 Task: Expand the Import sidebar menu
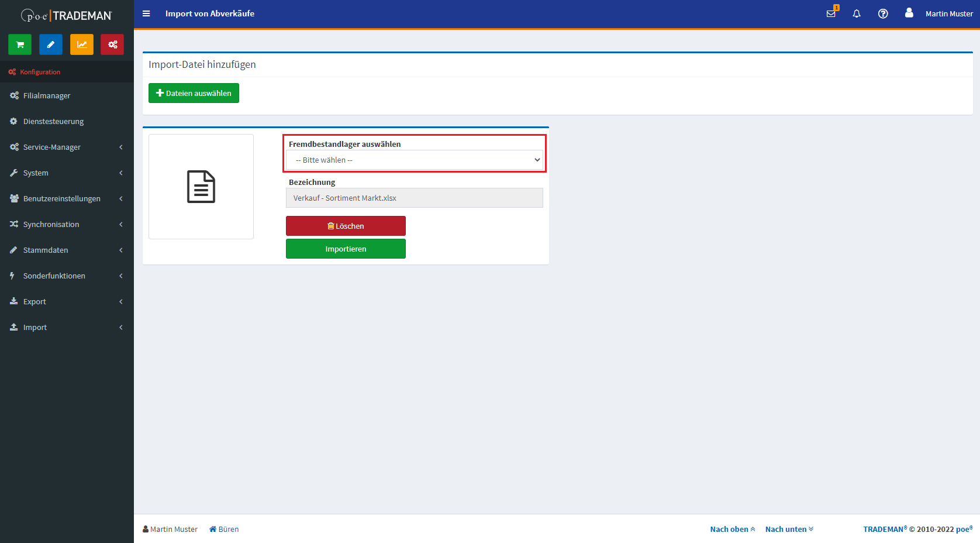point(67,328)
